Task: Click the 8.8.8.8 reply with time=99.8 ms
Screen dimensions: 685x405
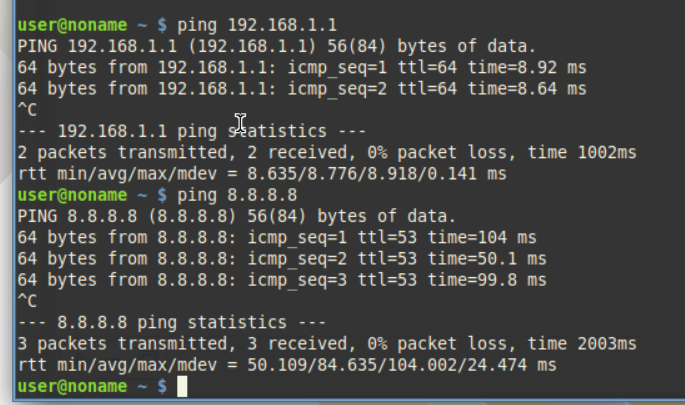Action: pyautogui.click(x=282, y=279)
